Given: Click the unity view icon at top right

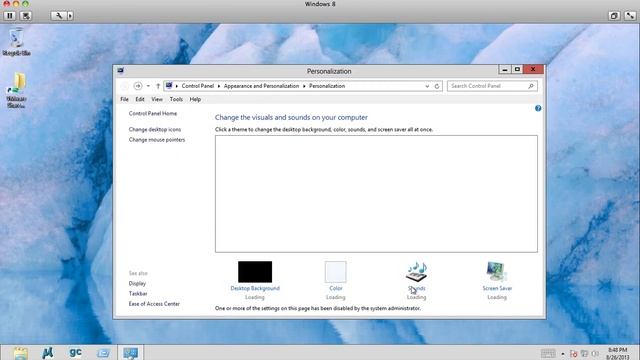Looking at the screenshot, I should coord(614,16).
